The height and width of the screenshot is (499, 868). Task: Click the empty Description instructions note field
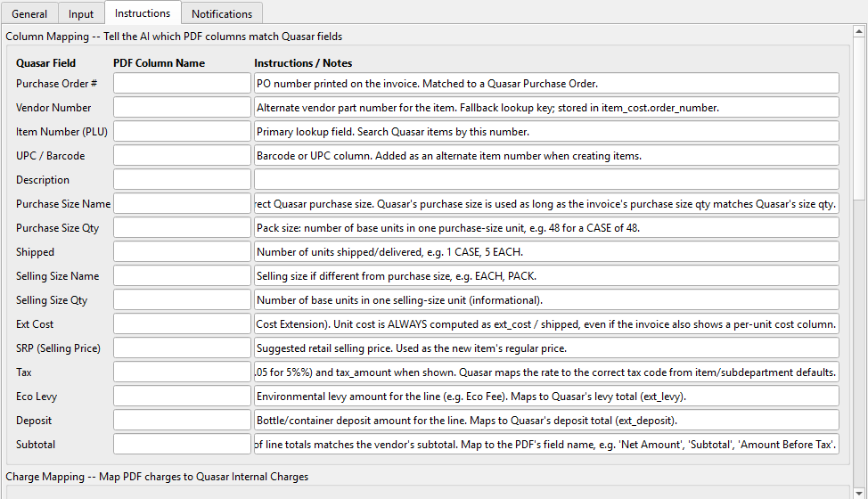point(546,180)
